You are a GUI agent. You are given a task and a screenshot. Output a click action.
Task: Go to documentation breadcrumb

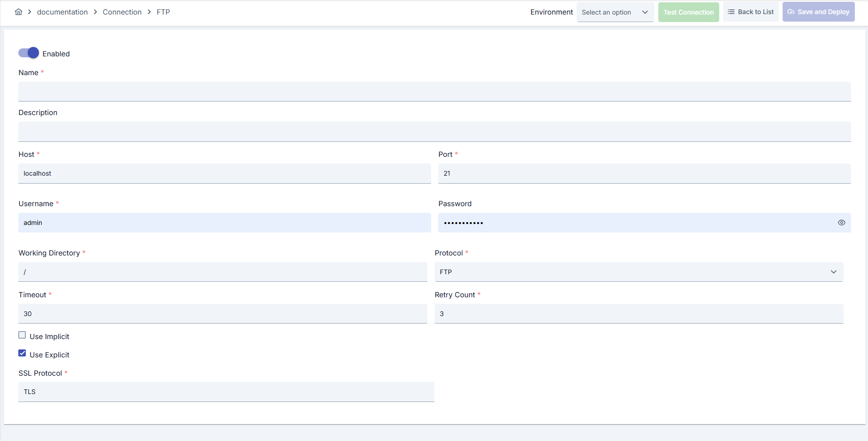[62, 12]
